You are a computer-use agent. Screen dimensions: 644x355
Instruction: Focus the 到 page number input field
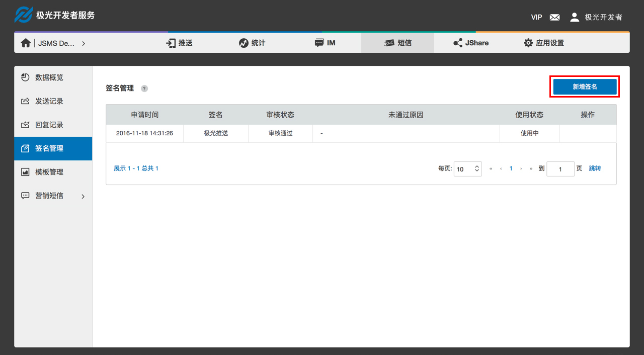(560, 169)
